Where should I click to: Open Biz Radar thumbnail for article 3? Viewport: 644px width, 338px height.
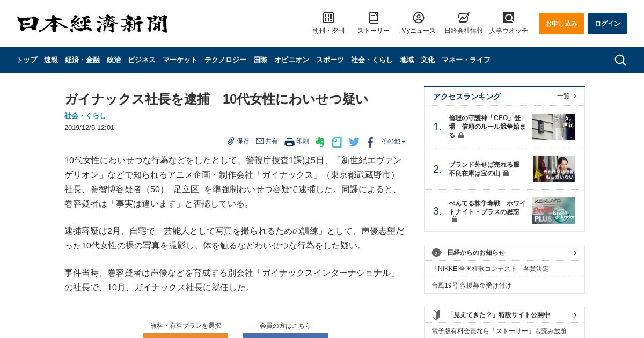(x=554, y=211)
